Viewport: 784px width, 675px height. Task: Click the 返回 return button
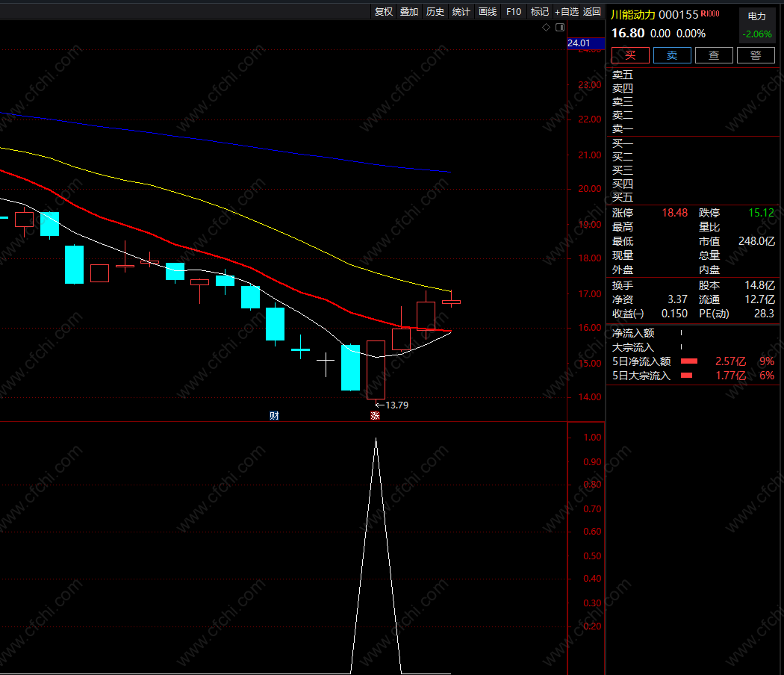coord(592,11)
